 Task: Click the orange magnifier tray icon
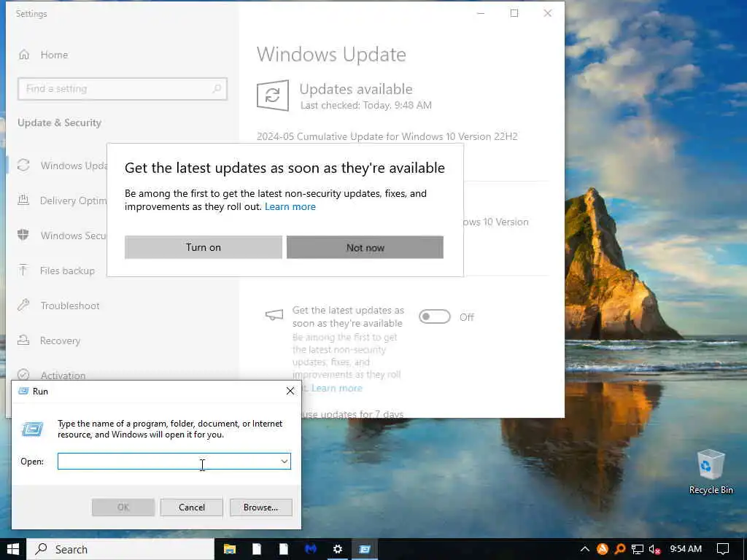[620, 549]
